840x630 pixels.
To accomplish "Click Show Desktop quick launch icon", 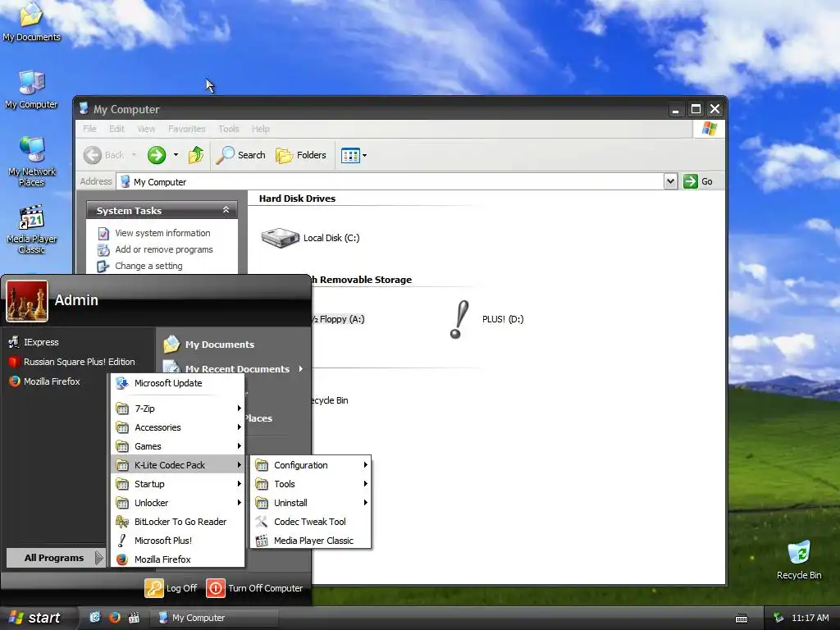I will pyautogui.click(x=95, y=618).
